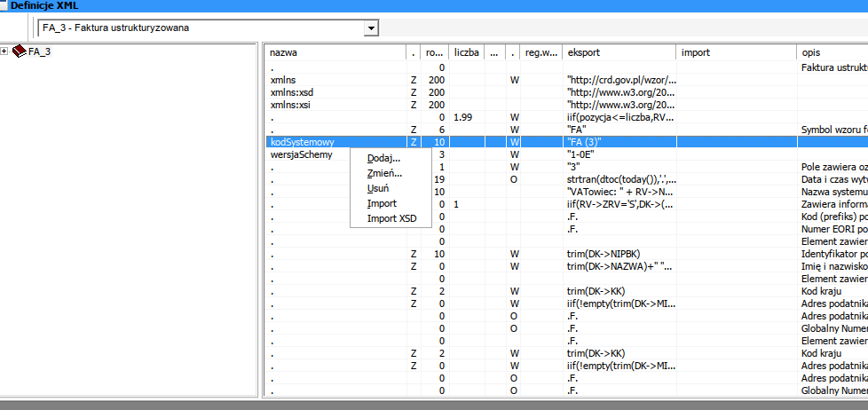Click the import column header
The height and width of the screenshot is (410, 868).
(x=735, y=52)
